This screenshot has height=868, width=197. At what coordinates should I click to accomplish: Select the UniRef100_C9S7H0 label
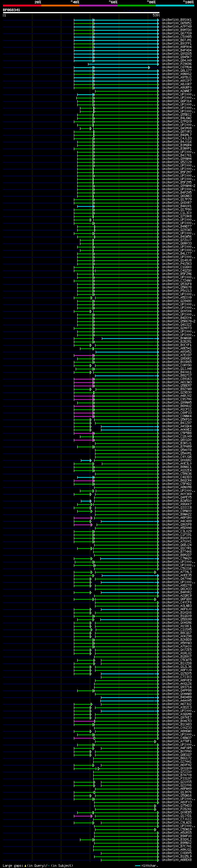[x=176, y=399]
